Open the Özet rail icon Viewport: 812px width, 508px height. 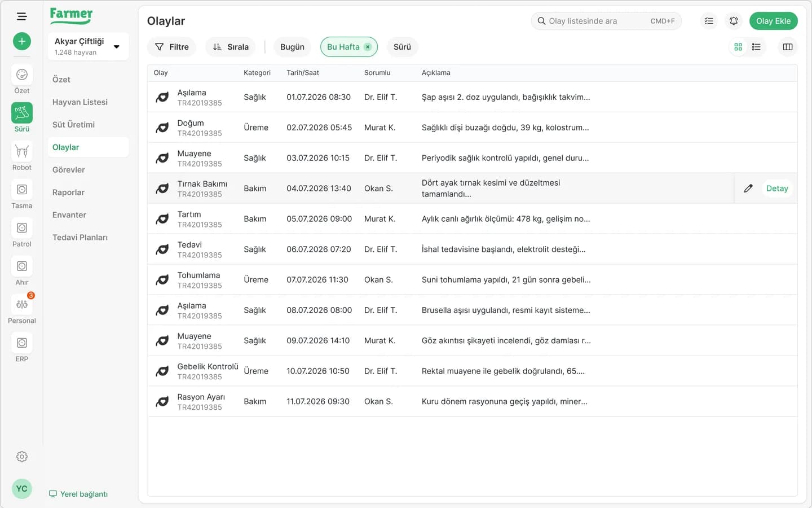(22, 75)
